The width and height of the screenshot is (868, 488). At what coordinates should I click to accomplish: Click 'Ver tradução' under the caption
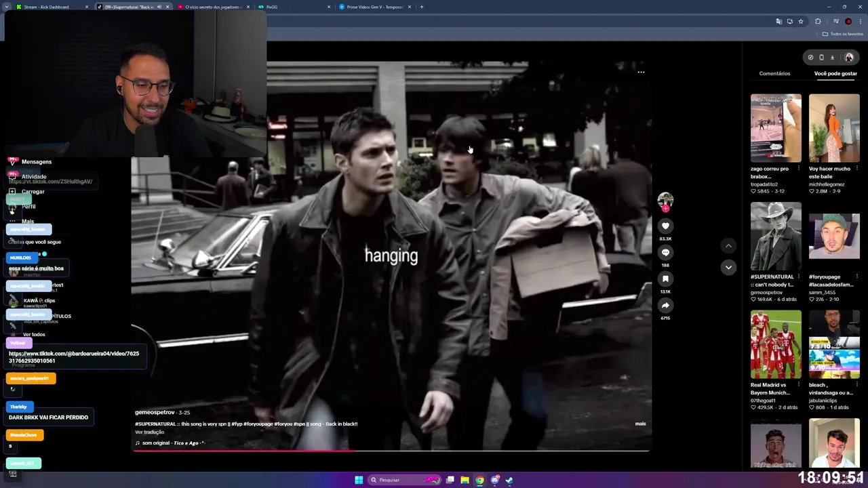(149, 432)
